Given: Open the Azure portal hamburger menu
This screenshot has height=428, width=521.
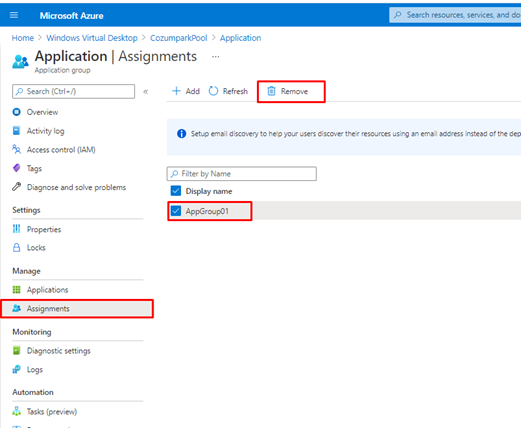Looking at the screenshot, I should pos(14,15).
